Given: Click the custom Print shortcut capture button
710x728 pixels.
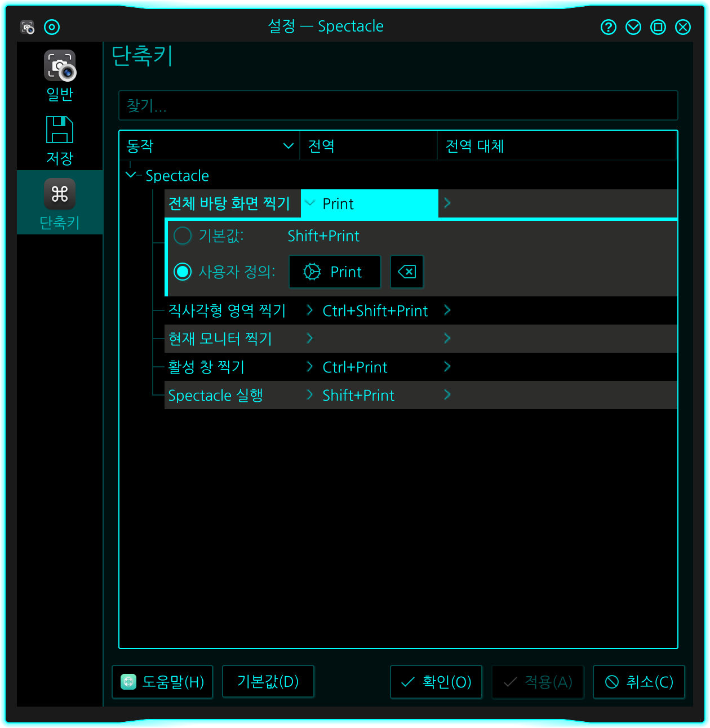Looking at the screenshot, I should click(x=335, y=272).
